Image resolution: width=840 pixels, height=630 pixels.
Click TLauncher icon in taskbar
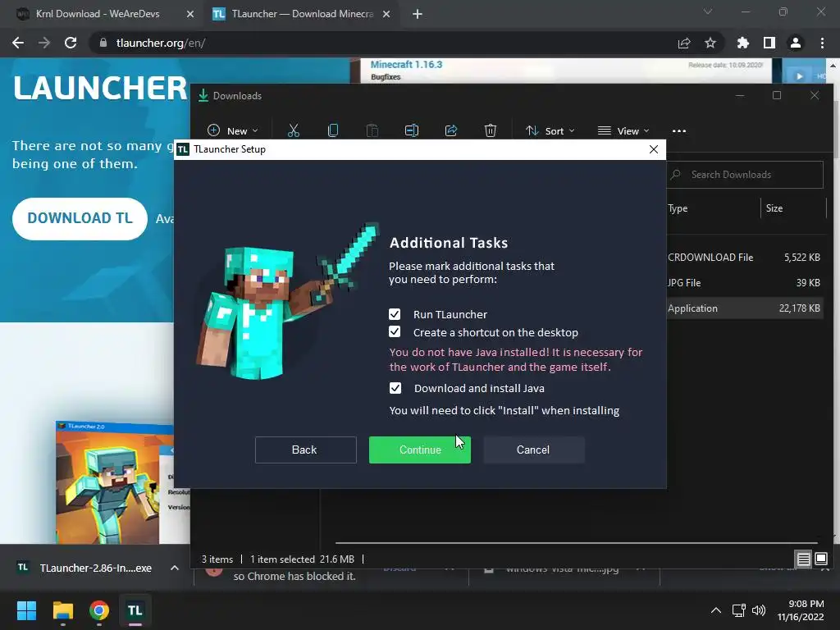[x=135, y=610]
